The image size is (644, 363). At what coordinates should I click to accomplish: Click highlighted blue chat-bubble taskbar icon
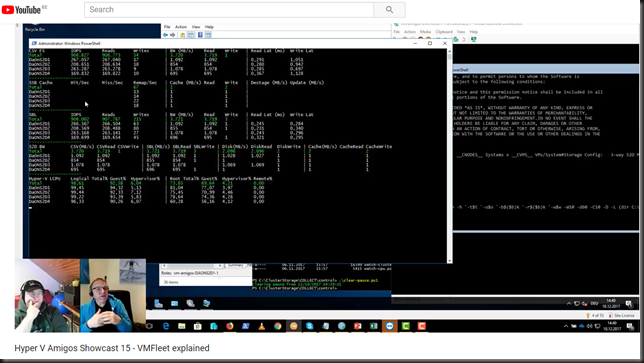point(389,326)
